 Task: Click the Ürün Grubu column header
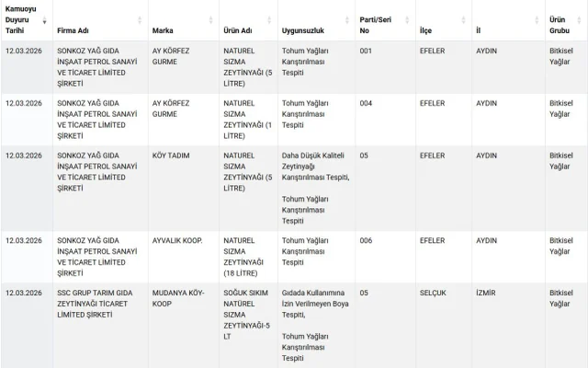560,25
